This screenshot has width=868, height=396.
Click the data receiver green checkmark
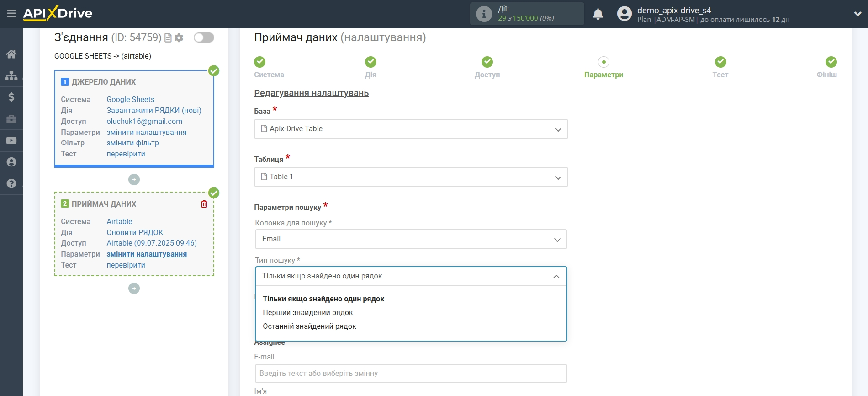point(214,193)
